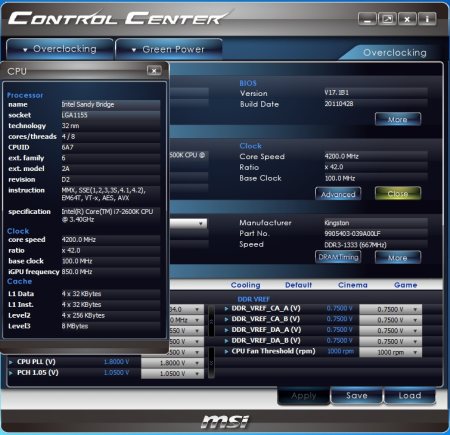This screenshot has width=450, height=435.
Task: Click the DDR VREF section heading
Action: (253, 299)
